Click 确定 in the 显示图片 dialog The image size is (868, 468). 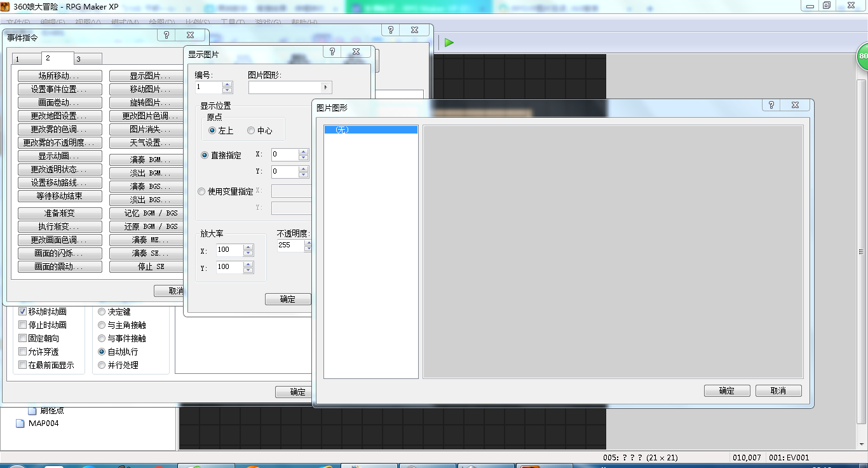tap(288, 299)
